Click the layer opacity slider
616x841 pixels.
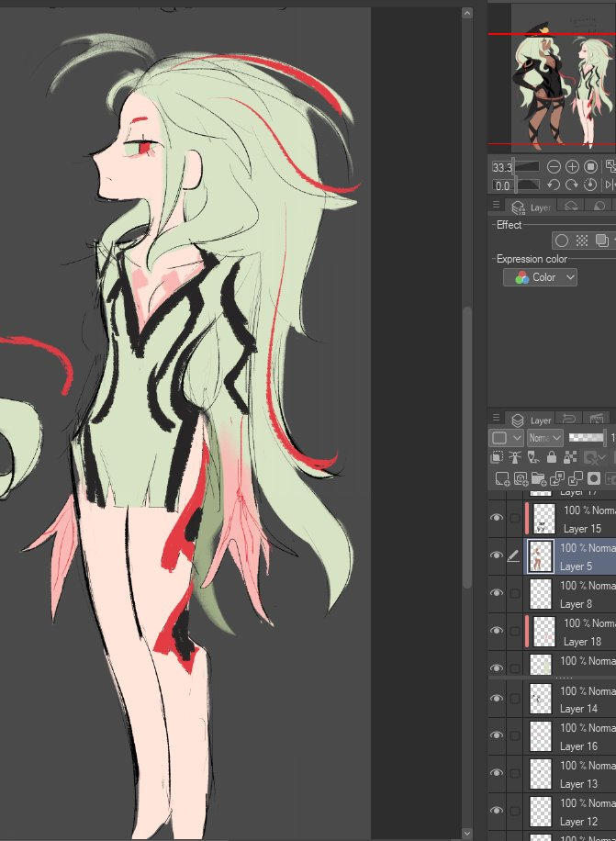[x=588, y=438]
